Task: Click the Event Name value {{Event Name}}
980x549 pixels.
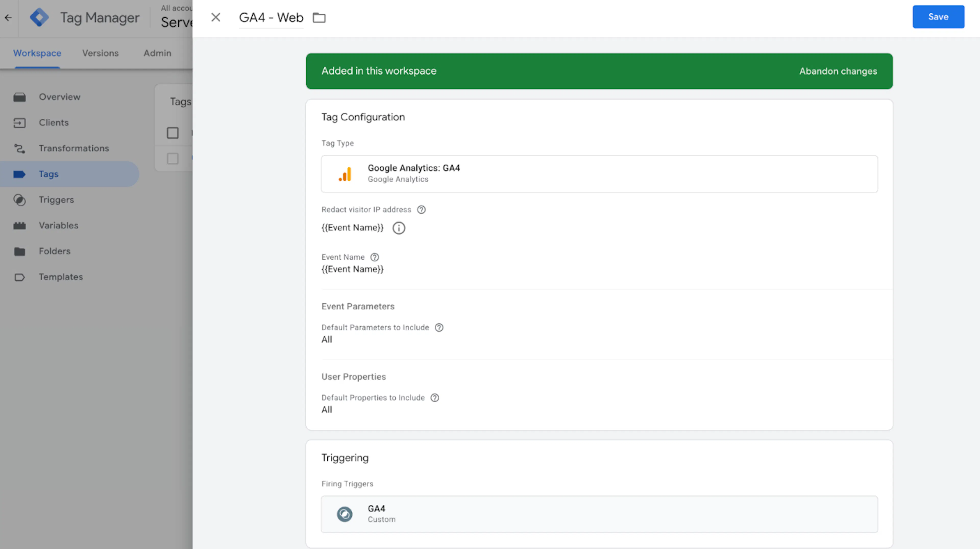Action: pyautogui.click(x=352, y=269)
